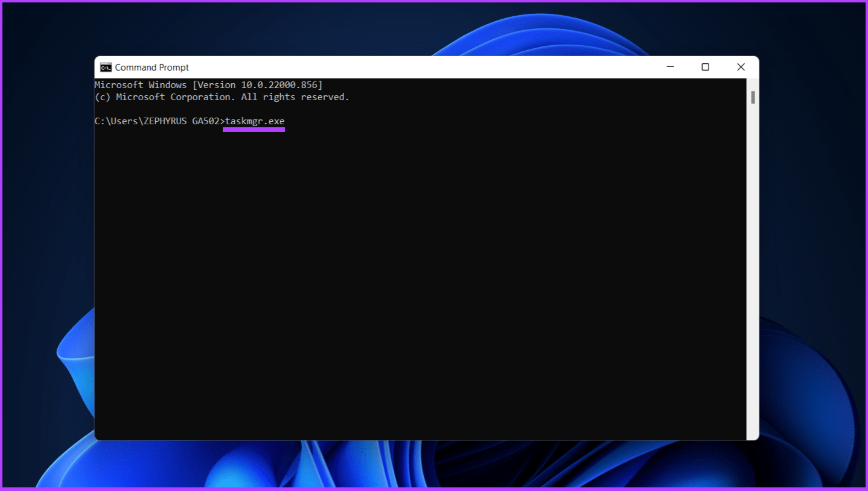This screenshot has width=868, height=491.
Task: Click the scrollbar thumb on the right edge
Action: (x=753, y=97)
